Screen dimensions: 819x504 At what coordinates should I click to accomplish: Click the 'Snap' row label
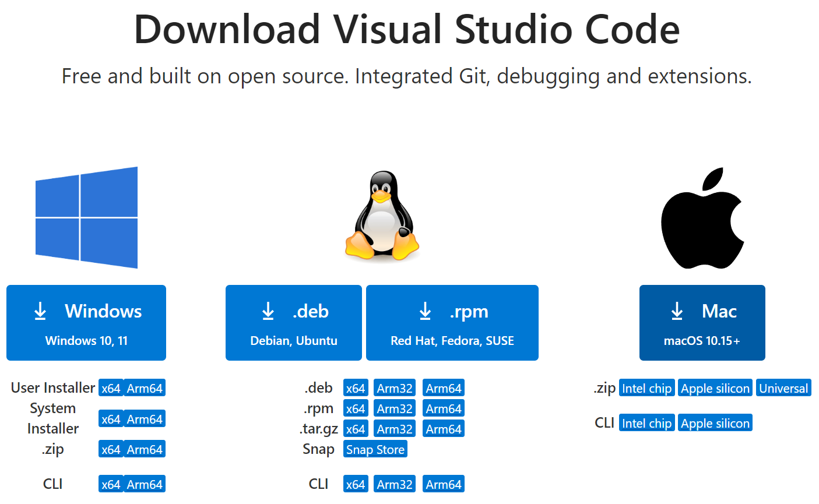click(x=318, y=449)
